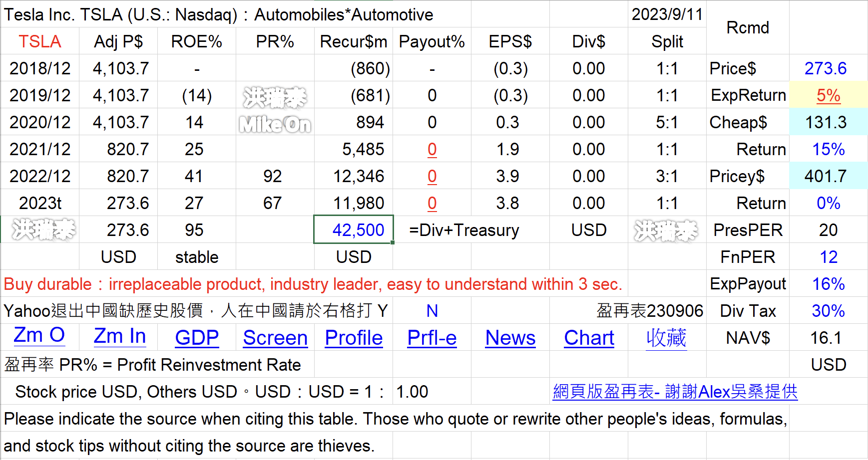Select the Cheap$ value 131.3 cell
The width and height of the screenshot is (868, 460).
828,122
